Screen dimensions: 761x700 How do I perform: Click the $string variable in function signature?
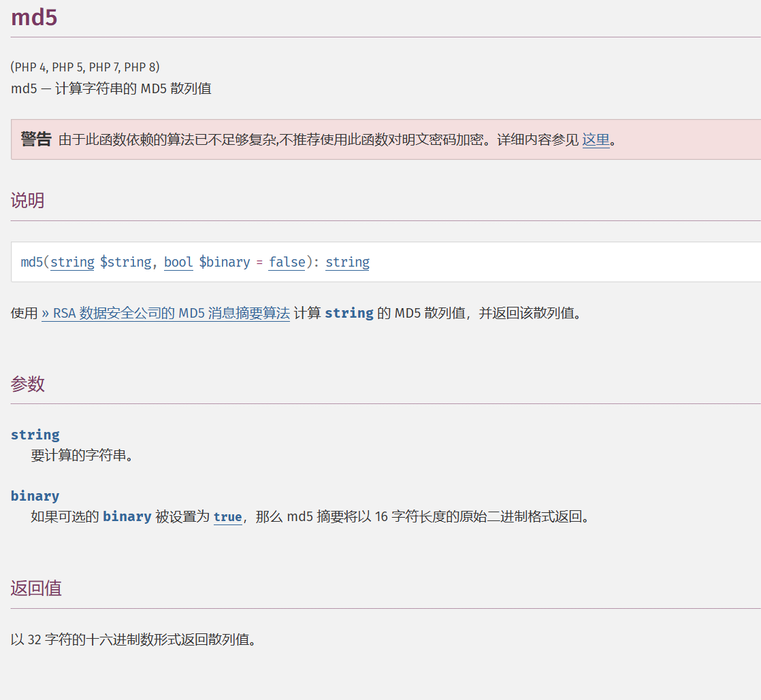pyautogui.click(x=125, y=262)
